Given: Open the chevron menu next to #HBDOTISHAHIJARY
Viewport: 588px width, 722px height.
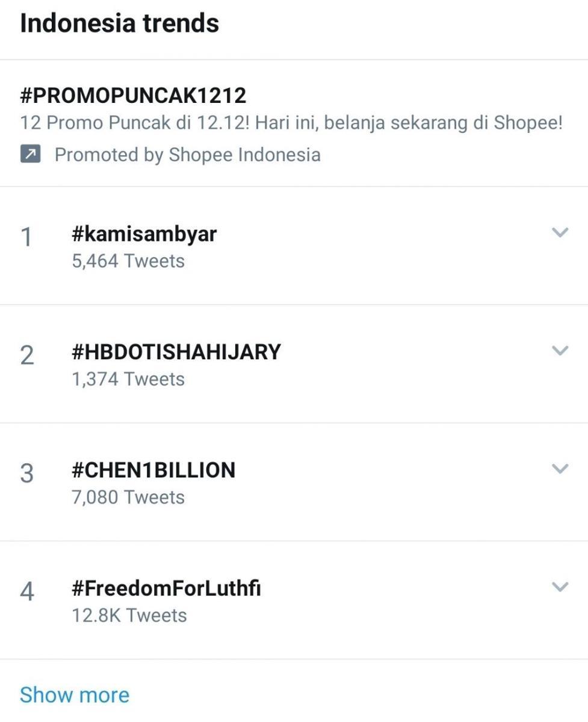Looking at the screenshot, I should tap(560, 350).
